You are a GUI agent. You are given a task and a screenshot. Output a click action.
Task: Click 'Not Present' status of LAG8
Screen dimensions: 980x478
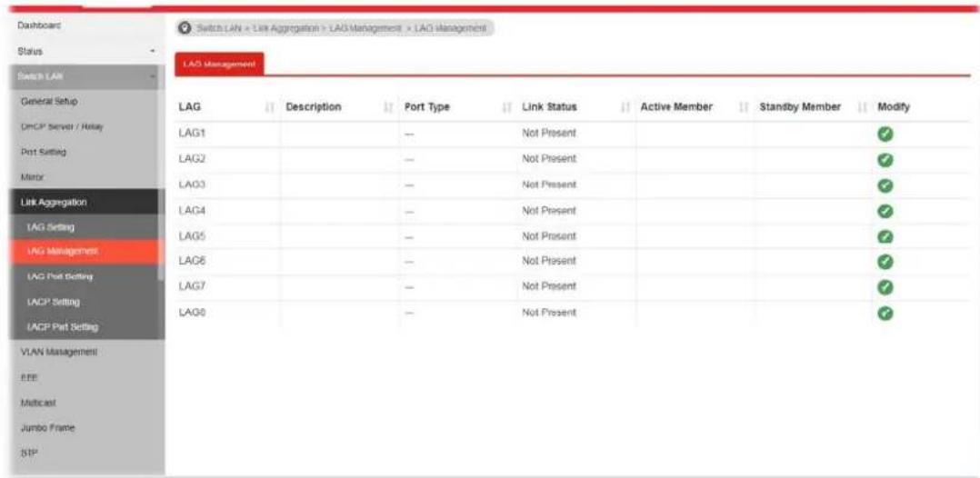[x=549, y=312]
